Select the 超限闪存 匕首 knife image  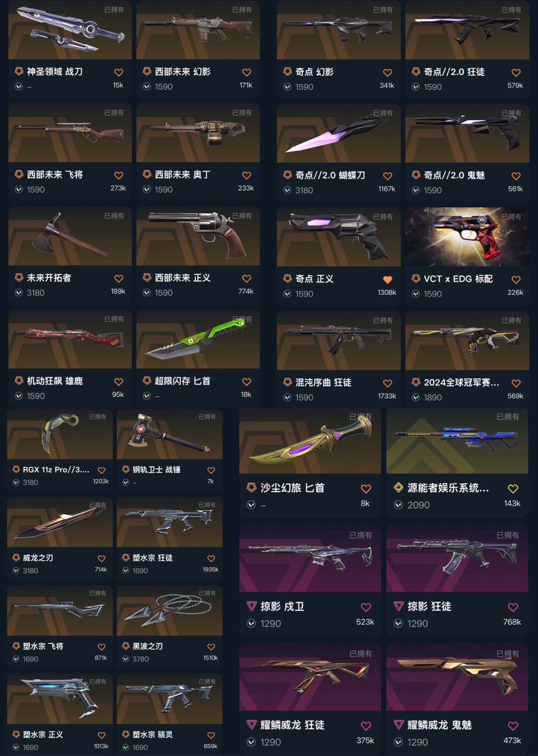tap(198, 339)
